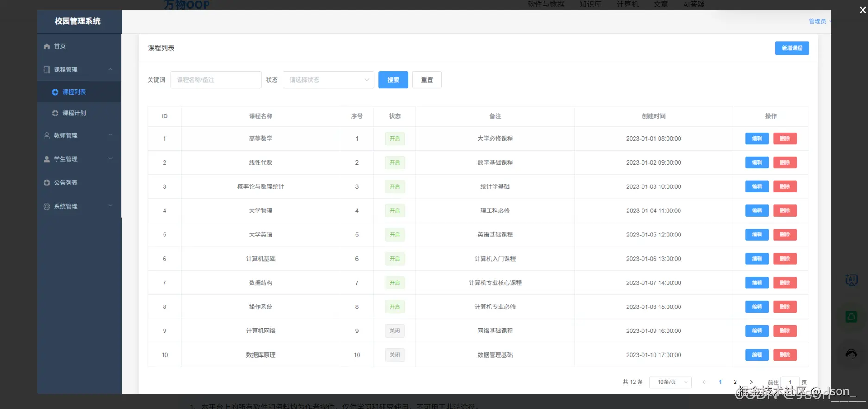This screenshot has height=409, width=868.
Task: Edit the 高等数学 course
Action: point(757,138)
